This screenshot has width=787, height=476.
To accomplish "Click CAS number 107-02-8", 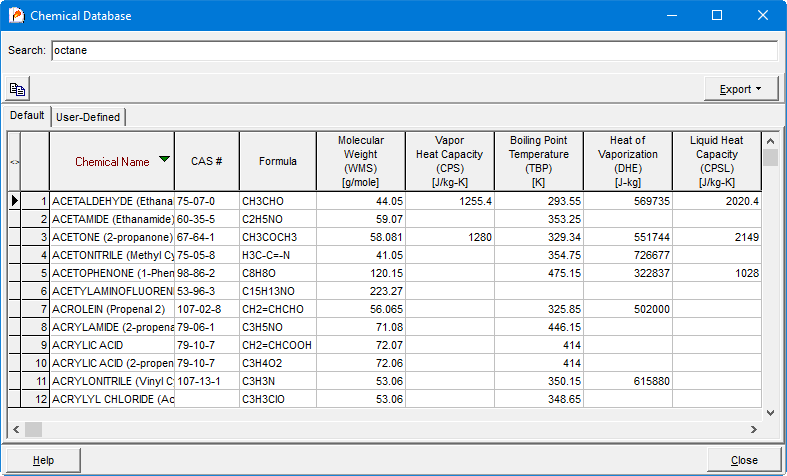I will coord(207,309).
